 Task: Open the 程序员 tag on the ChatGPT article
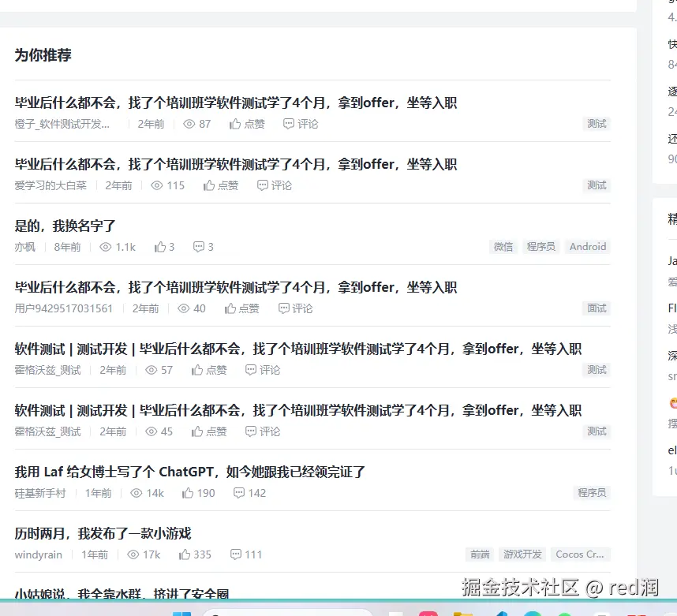[593, 493]
